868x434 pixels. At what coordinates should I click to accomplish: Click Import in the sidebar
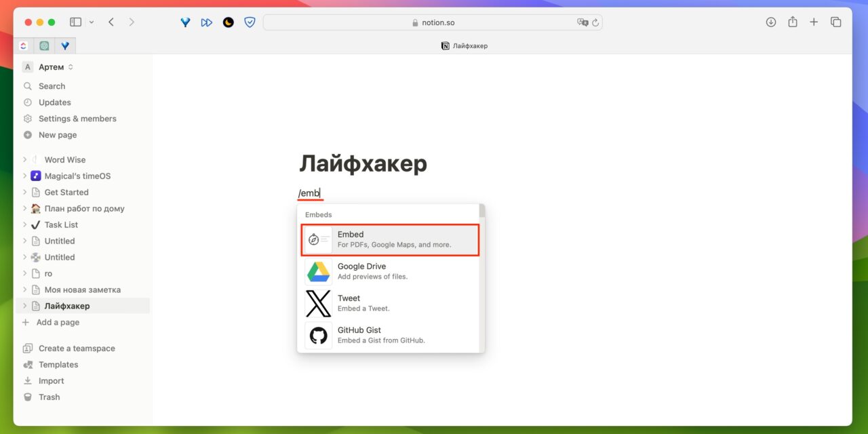51,381
